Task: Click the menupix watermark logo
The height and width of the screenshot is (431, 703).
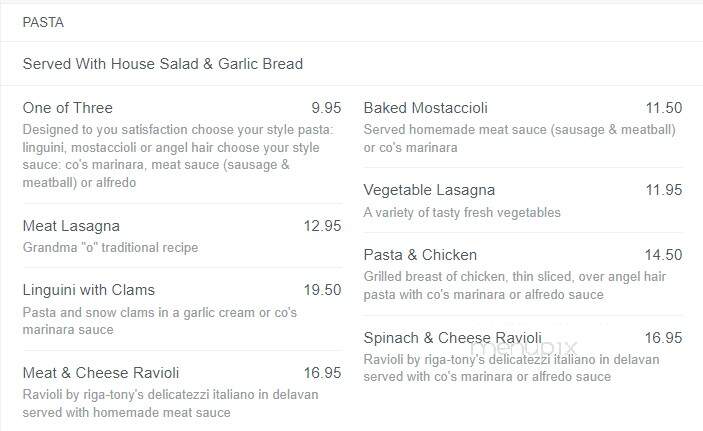Action: [x=524, y=347]
